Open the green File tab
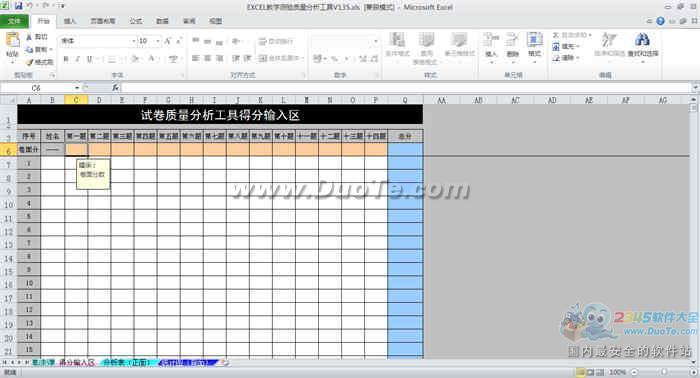The height and width of the screenshot is (378, 700). coord(14,21)
